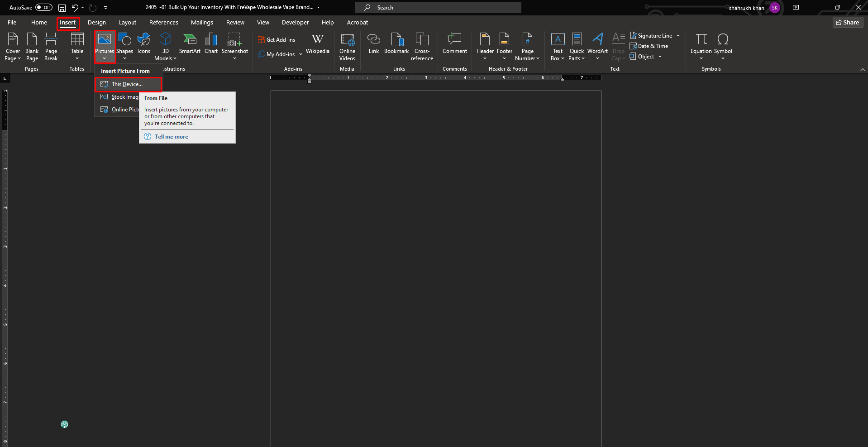868x447 pixels.
Task: Expand the Page Number dropdown
Action: pos(527,47)
